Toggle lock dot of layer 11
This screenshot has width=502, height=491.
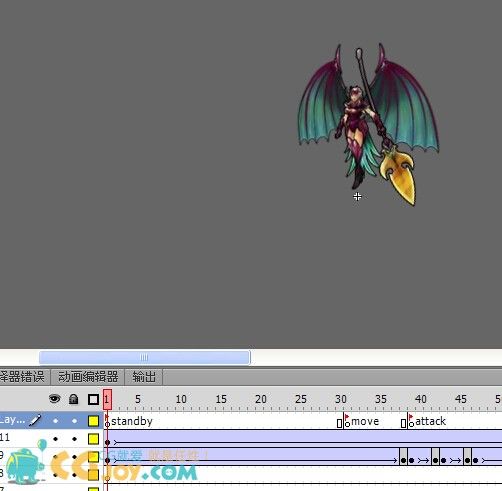click(74, 439)
